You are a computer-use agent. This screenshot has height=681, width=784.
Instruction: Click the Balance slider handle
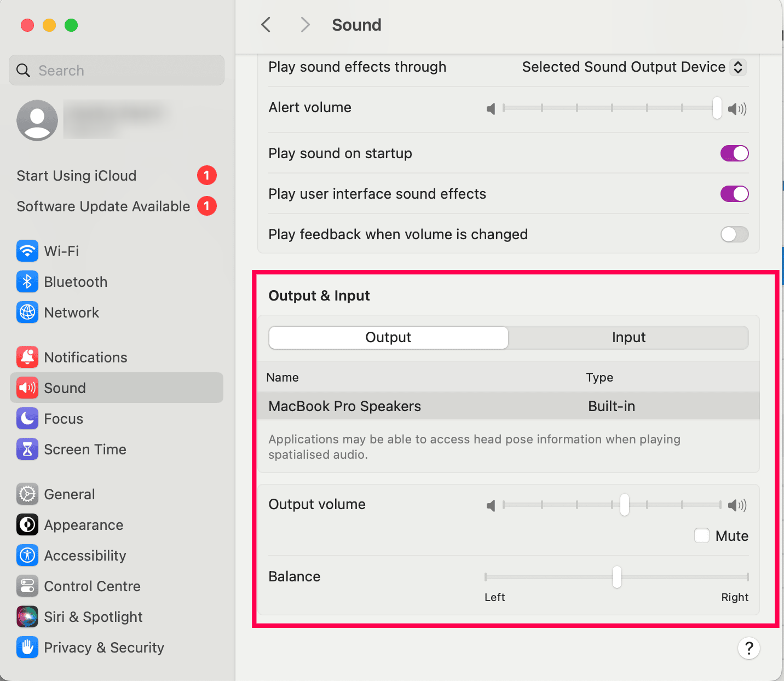pyautogui.click(x=617, y=576)
